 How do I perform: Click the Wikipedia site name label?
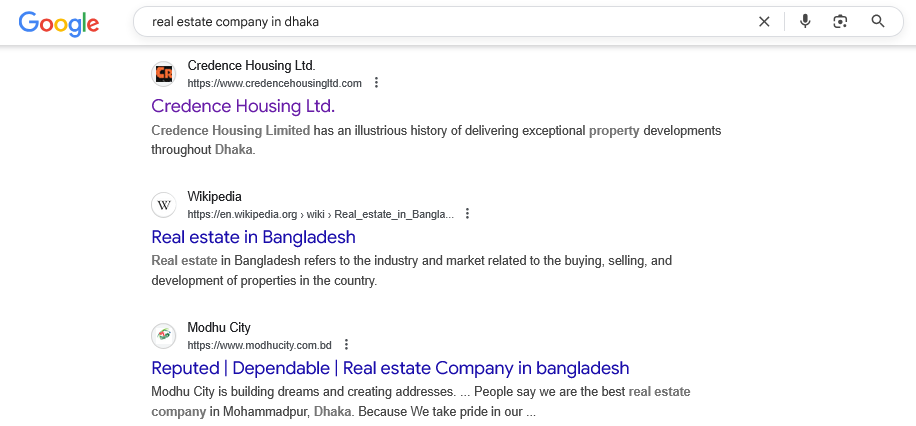coord(214,196)
